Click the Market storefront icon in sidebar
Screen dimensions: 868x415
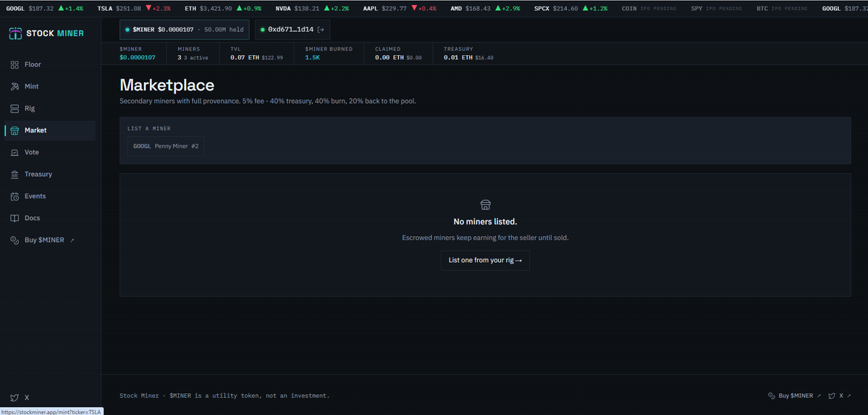pos(15,131)
